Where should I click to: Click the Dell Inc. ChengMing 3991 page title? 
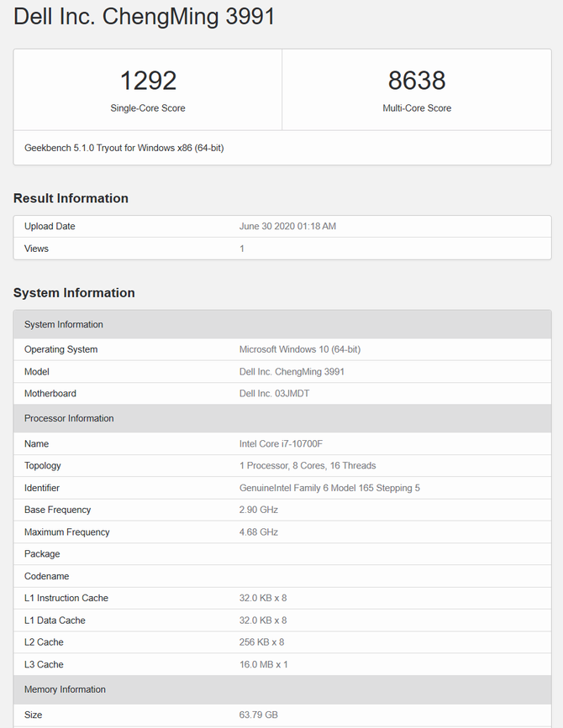(x=145, y=17)
